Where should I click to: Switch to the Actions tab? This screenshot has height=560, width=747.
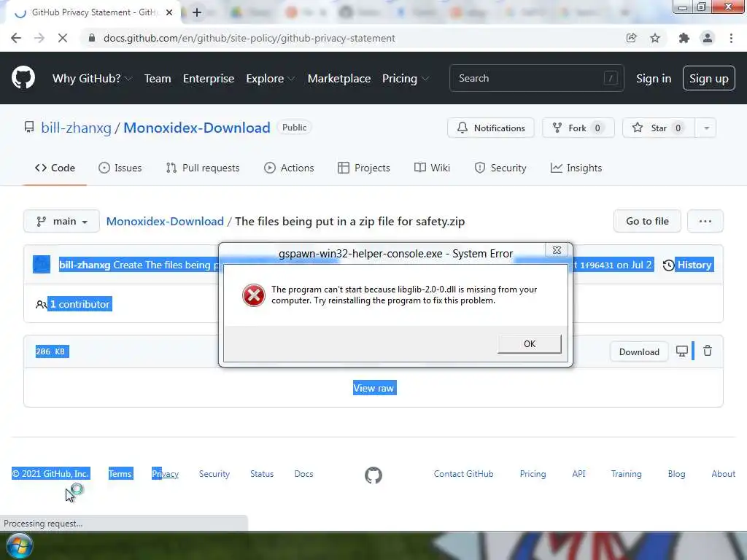[289, 168]
